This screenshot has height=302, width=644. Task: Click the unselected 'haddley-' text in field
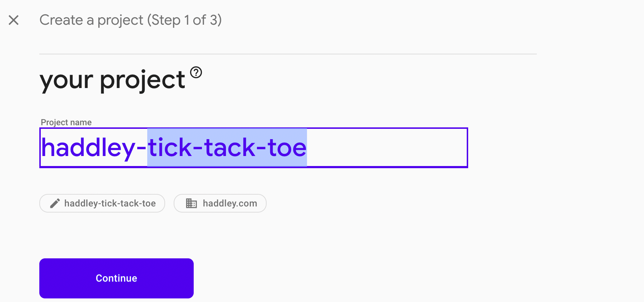(x=94, y=147)
